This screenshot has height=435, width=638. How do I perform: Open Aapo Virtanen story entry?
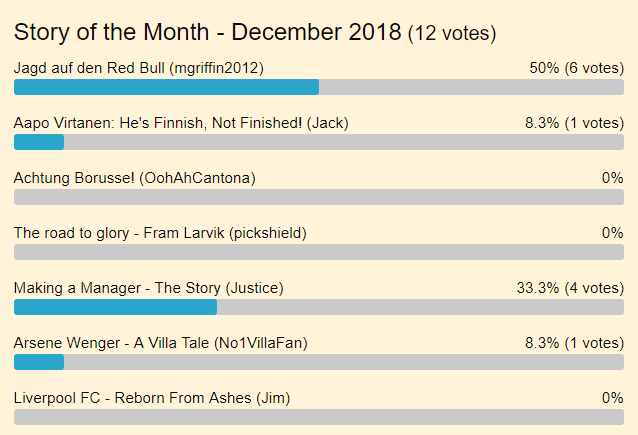tap(181, 123)
